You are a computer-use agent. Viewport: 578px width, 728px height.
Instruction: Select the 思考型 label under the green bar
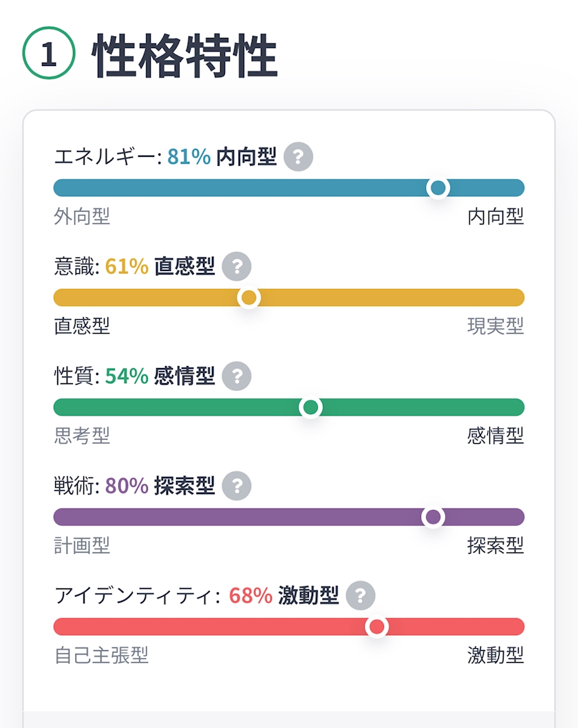82,436
